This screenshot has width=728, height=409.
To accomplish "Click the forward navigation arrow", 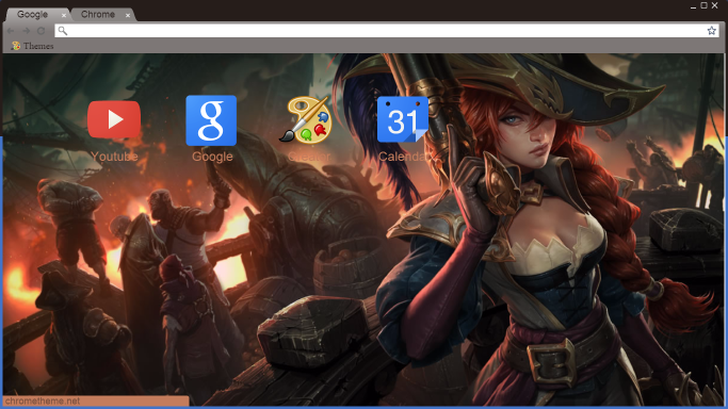I will point(26,31).
